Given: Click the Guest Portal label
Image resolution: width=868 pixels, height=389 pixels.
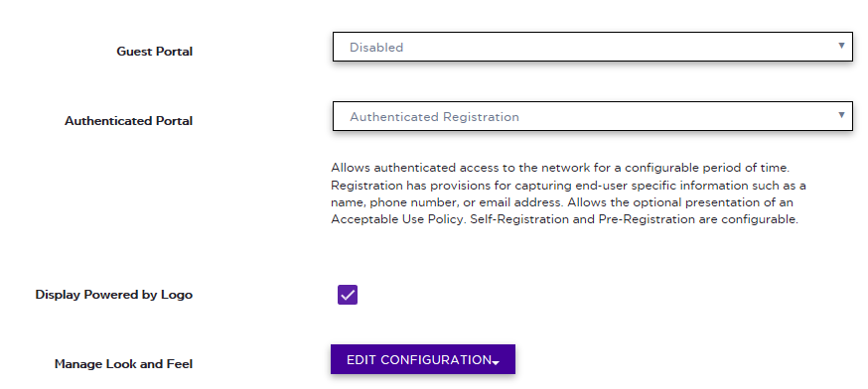Looking at the screenshot, I should [155, 52].
